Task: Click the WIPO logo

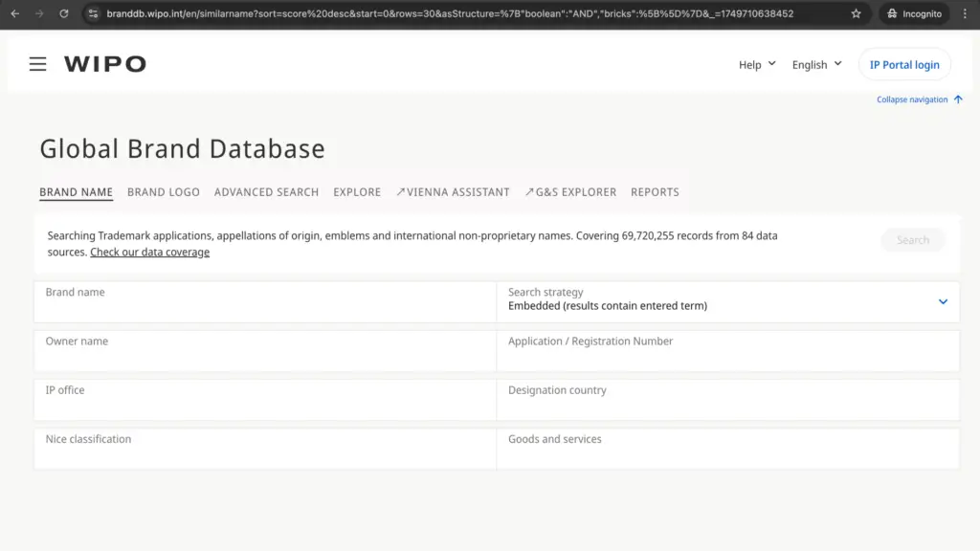Action: coord(105,64)
